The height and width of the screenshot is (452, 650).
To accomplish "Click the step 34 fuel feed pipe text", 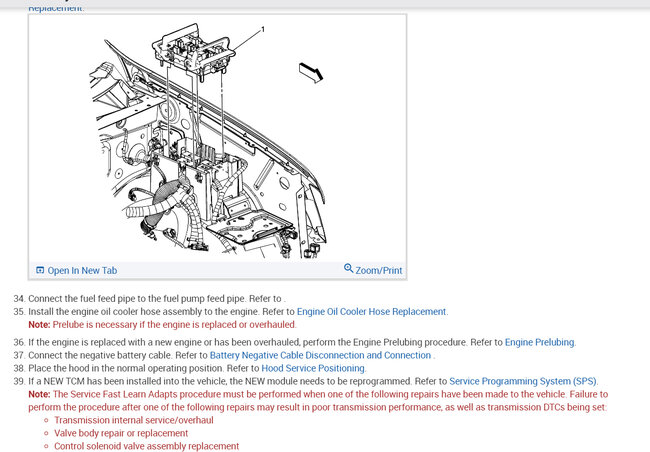I will (157, 299).
